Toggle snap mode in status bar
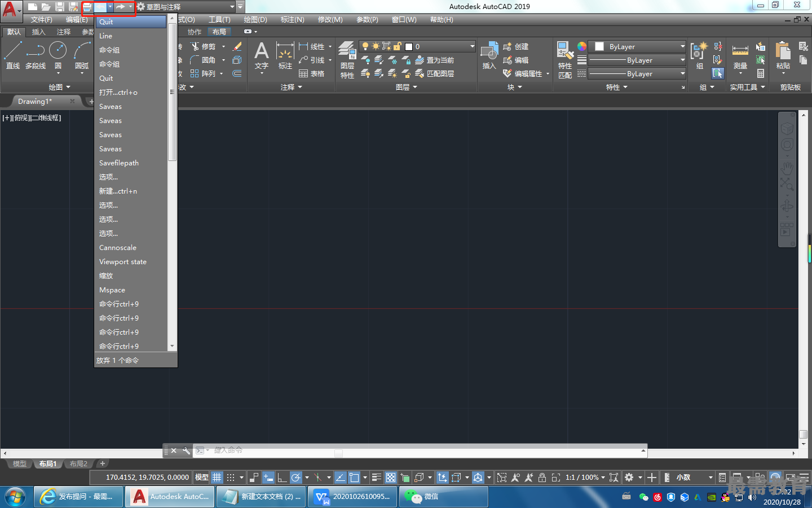This screenshot has width=812, height=508. pyautogui.click(x=231, y=478)
